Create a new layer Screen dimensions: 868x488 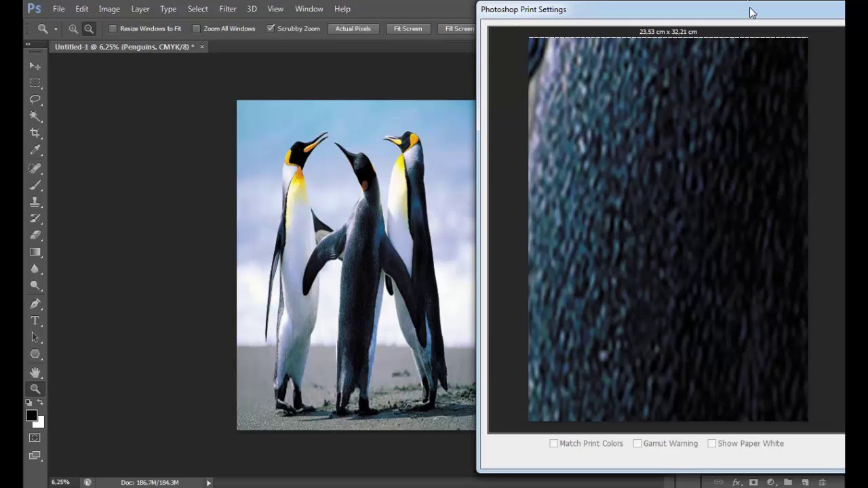(805, 483)
